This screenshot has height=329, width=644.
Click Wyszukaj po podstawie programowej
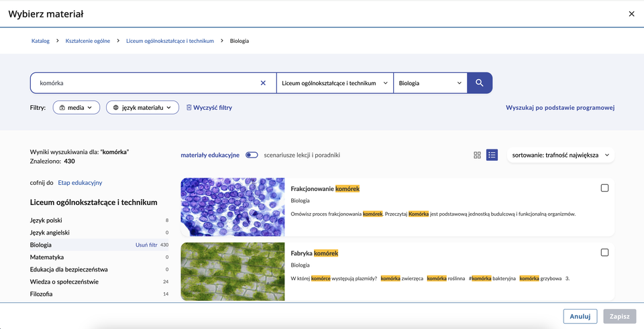(x=560, y=107)
